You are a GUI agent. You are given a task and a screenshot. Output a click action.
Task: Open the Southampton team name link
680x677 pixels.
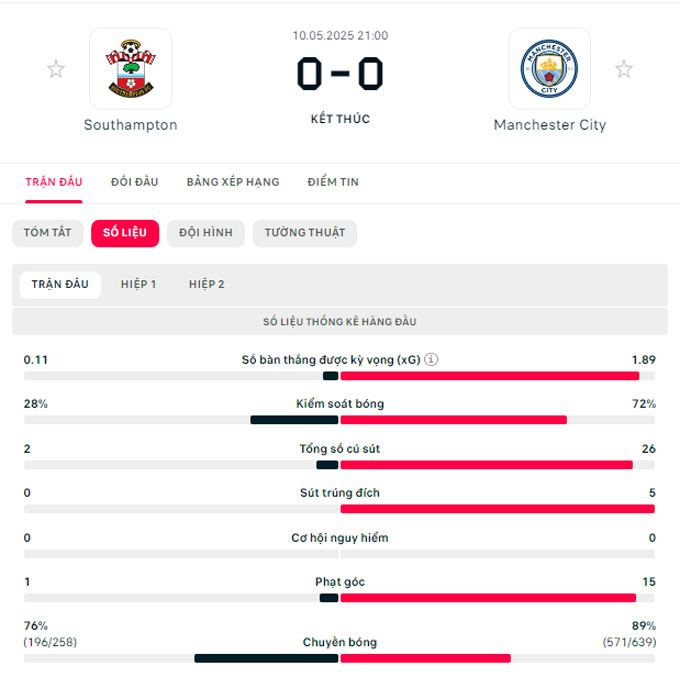[131, 125]
